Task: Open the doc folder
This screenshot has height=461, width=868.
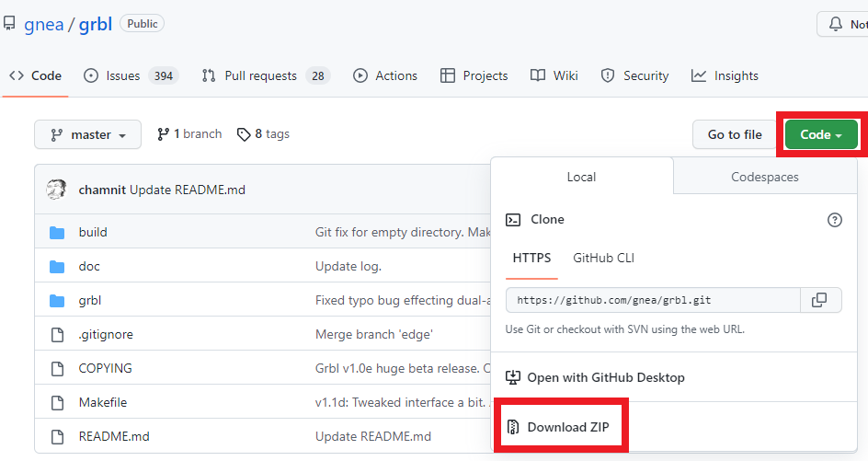Action: point(89,267)
